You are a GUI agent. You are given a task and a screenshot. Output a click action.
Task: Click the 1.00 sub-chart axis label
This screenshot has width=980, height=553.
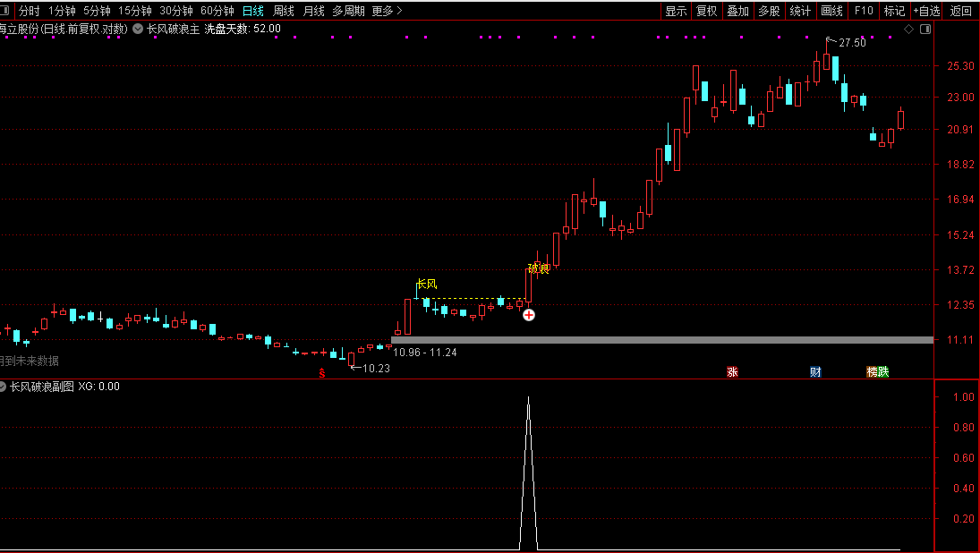(x=964, y=396)
